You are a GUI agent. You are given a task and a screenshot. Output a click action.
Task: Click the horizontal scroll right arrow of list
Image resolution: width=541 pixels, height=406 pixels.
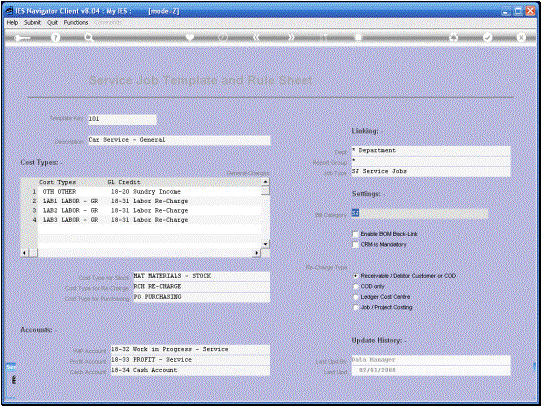256,253
